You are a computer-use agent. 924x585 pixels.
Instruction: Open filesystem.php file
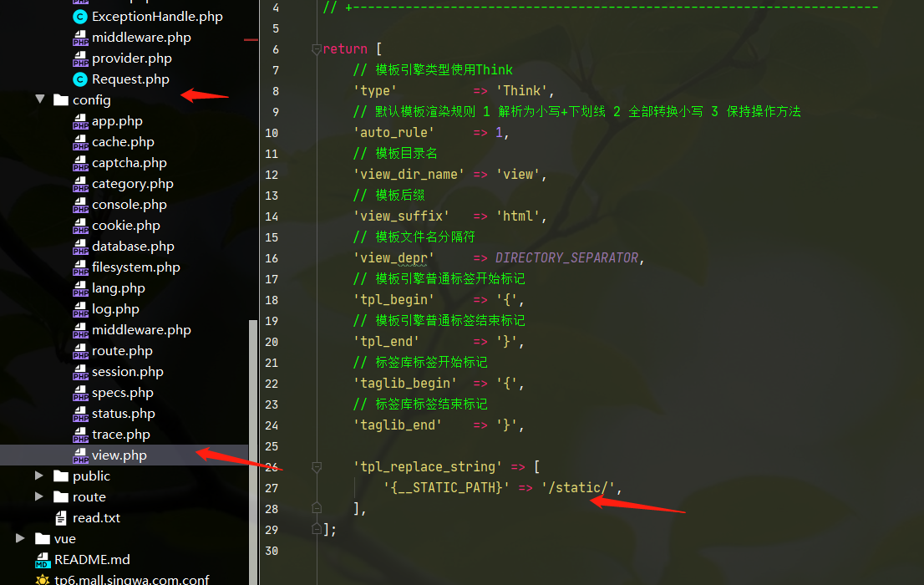click(x=135, y=267)
